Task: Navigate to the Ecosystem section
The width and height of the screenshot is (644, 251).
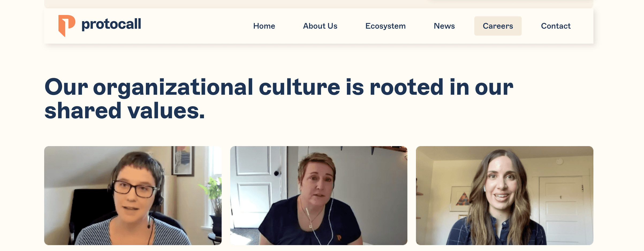Action: (385, 26)
